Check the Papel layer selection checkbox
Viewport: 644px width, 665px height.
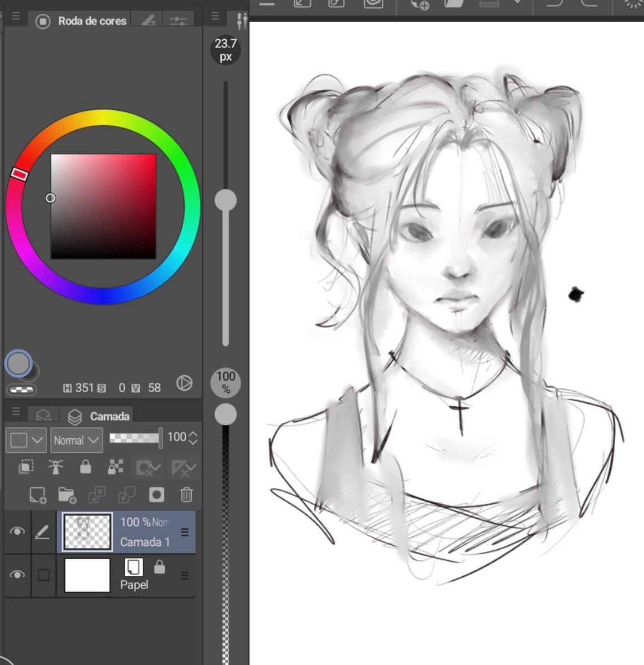coord(43,575)
